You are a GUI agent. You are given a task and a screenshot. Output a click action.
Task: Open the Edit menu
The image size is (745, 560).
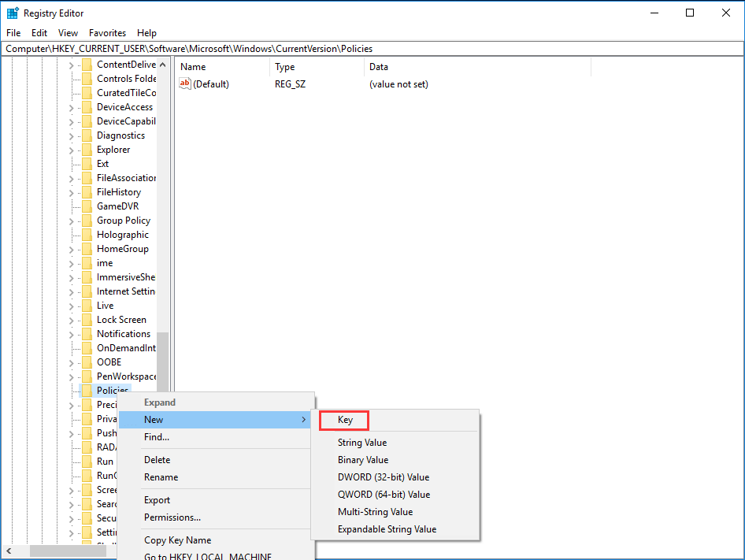click(x=39, y=33)
